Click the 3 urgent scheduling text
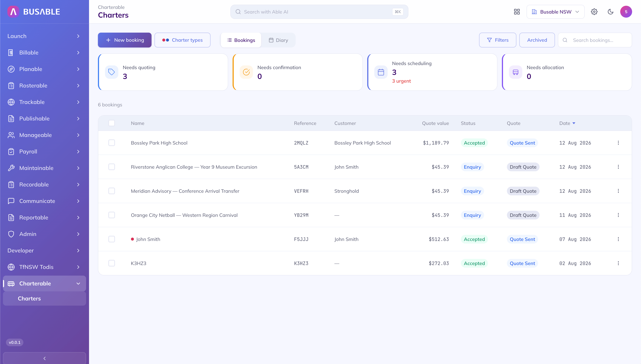641x364 pixels. click(x=401, y=81)
